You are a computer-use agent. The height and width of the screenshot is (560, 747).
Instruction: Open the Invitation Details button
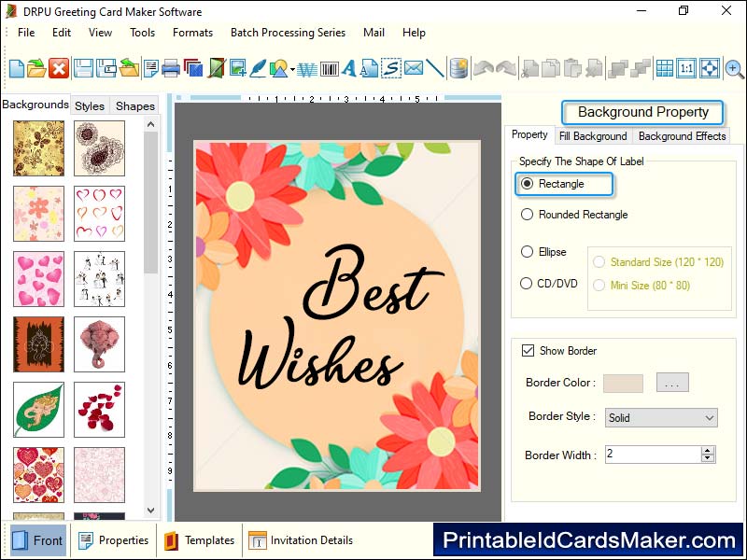point(301,540)
